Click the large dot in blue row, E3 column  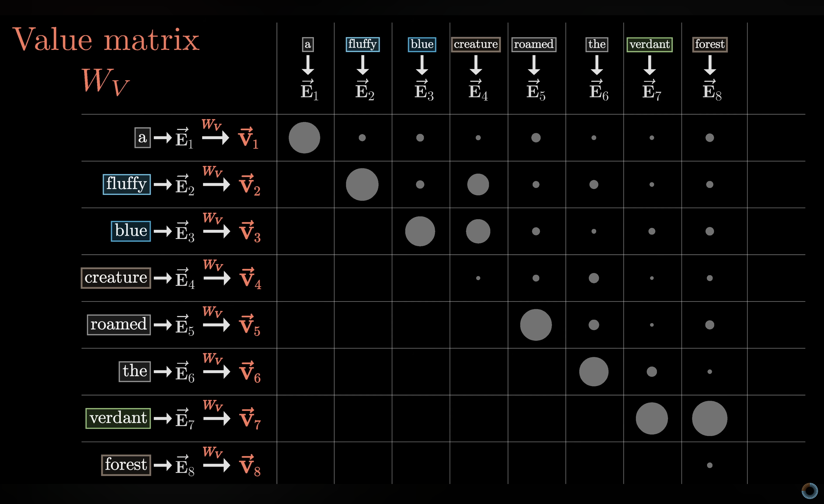[420, 232]
